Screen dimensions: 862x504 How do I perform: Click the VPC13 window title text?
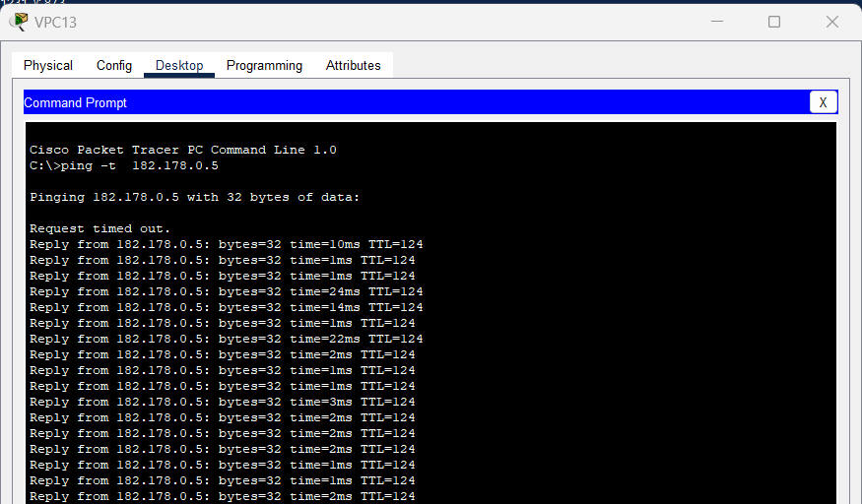[x=55, y=22]
